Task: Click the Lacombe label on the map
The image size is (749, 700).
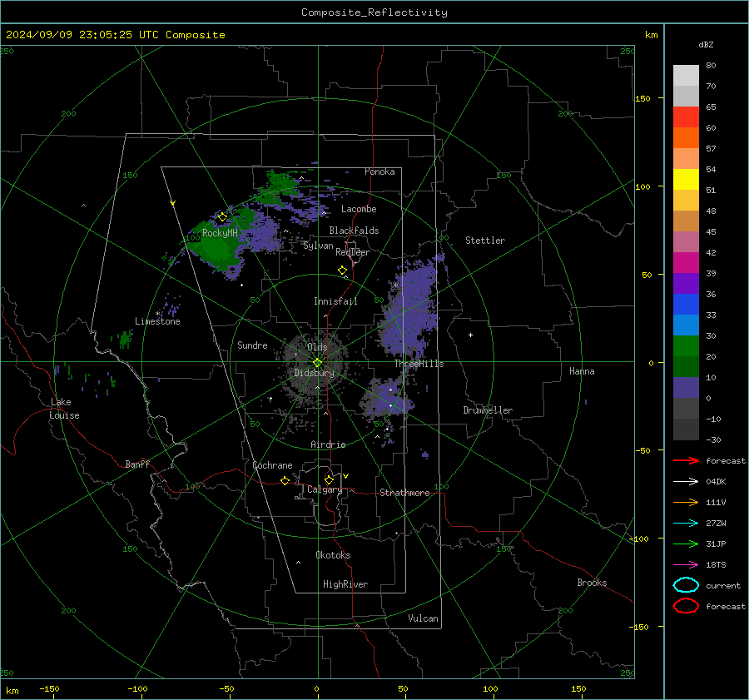Action: tap(359, 209)
